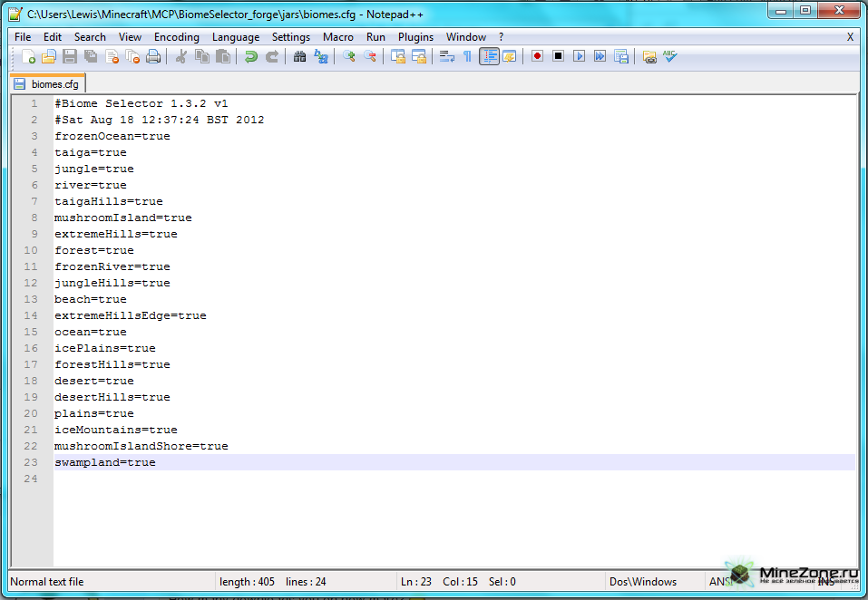
Task: Save the file using the floppy icon
Action: pos(70,57)
